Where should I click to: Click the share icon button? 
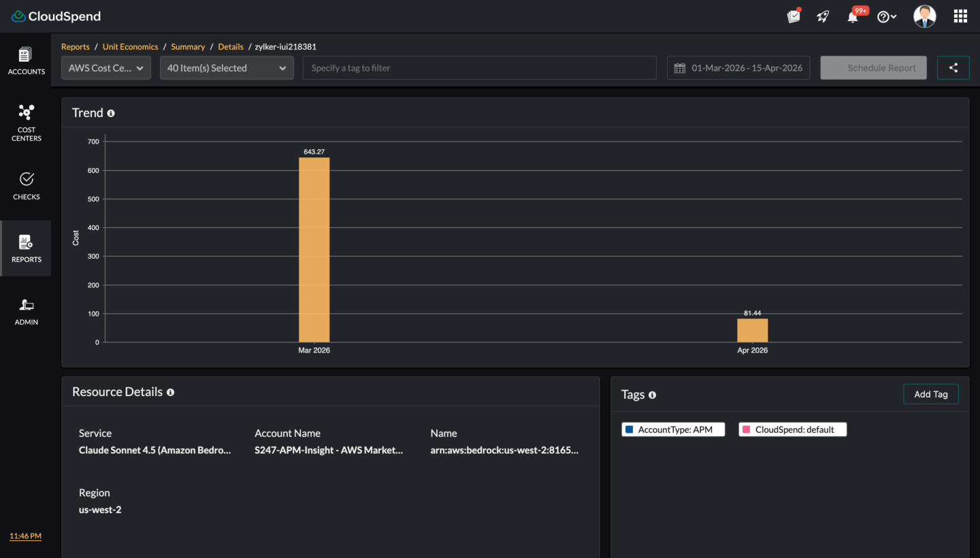(x=953, y=68)
